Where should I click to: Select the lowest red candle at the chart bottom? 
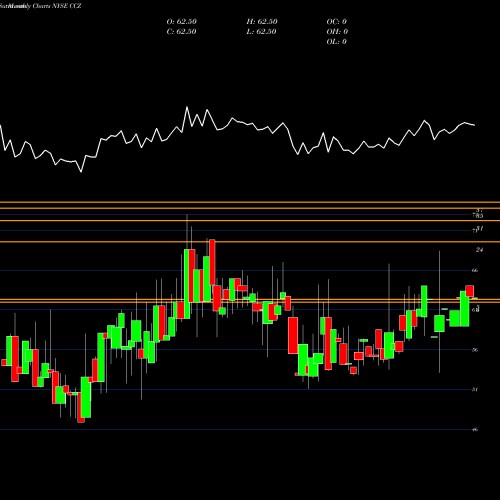(x=81, y=407)
